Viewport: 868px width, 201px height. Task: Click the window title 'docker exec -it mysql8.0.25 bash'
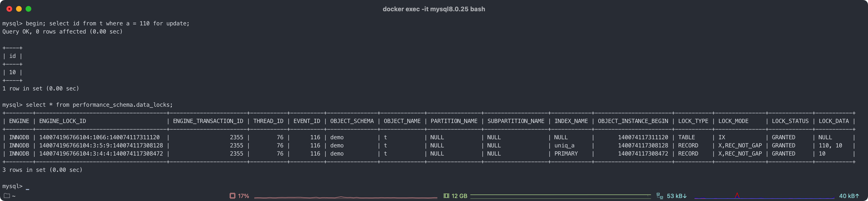point(434,9)
